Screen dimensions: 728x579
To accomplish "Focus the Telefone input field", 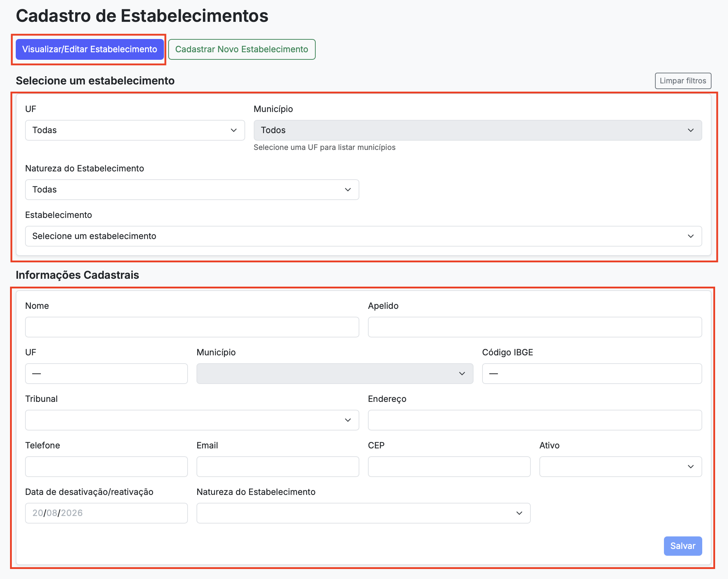I will (106, 467).
